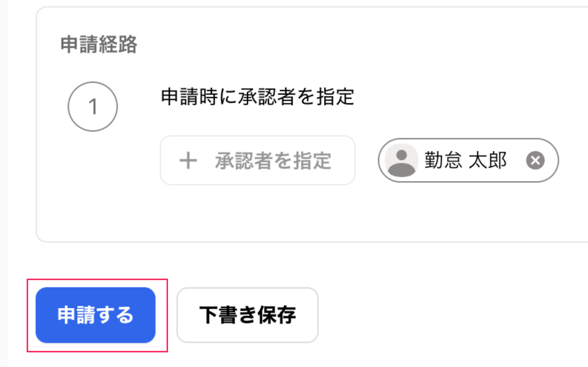Select the number 1 in the step circle
The image size is (588, 367).
pyautogui.click(x=93, y=107)
